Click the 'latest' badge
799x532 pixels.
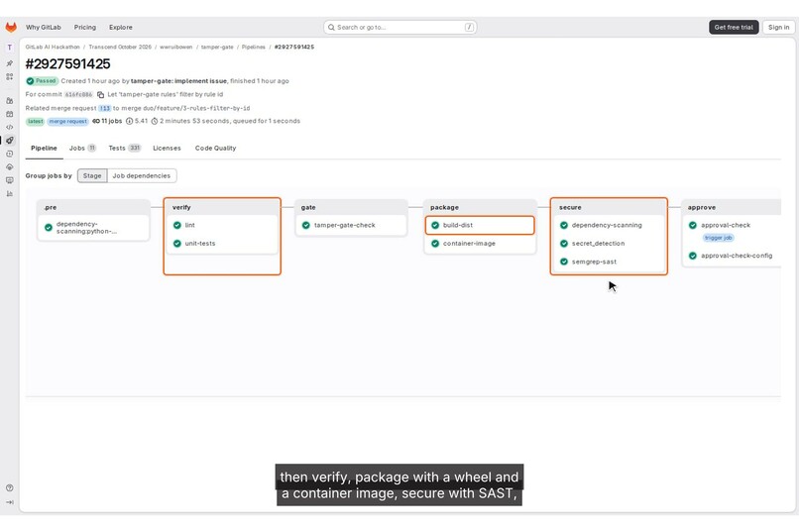(35, 121)
